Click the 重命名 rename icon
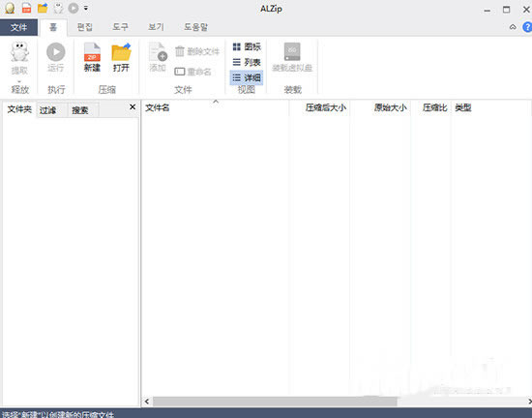 [180, 72]
